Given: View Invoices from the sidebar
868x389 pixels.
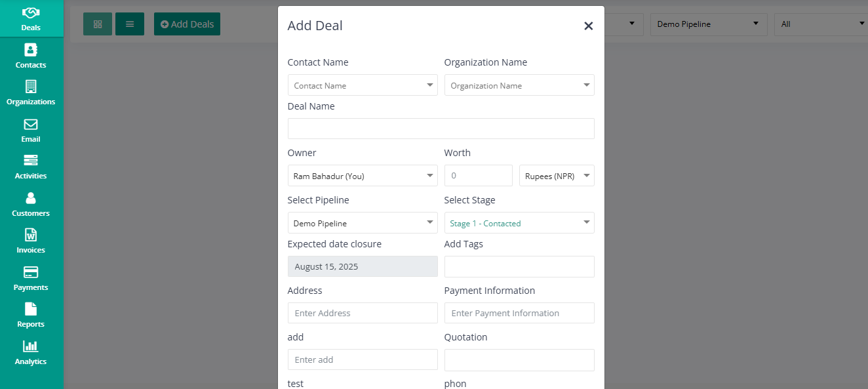Looking at the screenshot, I should [30, 240].
